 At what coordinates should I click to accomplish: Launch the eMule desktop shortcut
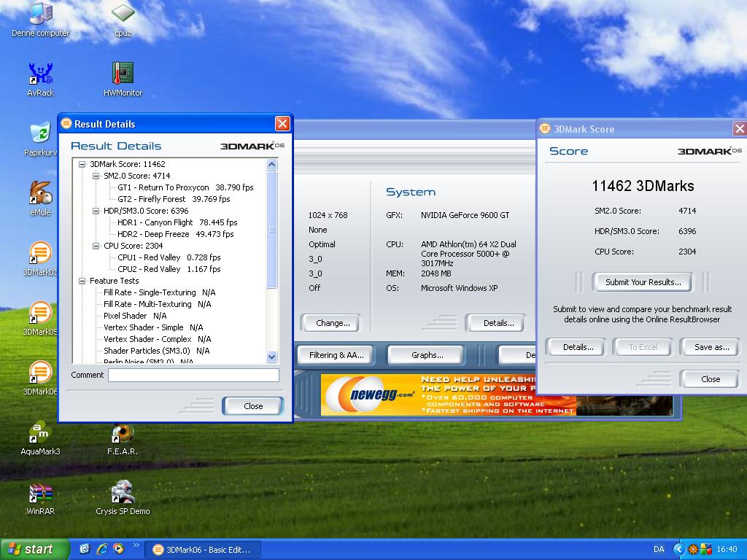tap(41, 198)
